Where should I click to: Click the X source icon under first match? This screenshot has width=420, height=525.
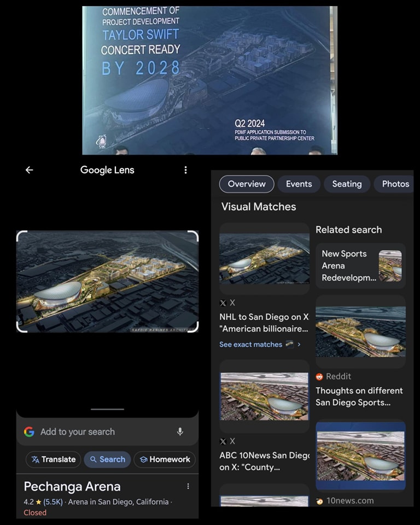click(223, 303)
